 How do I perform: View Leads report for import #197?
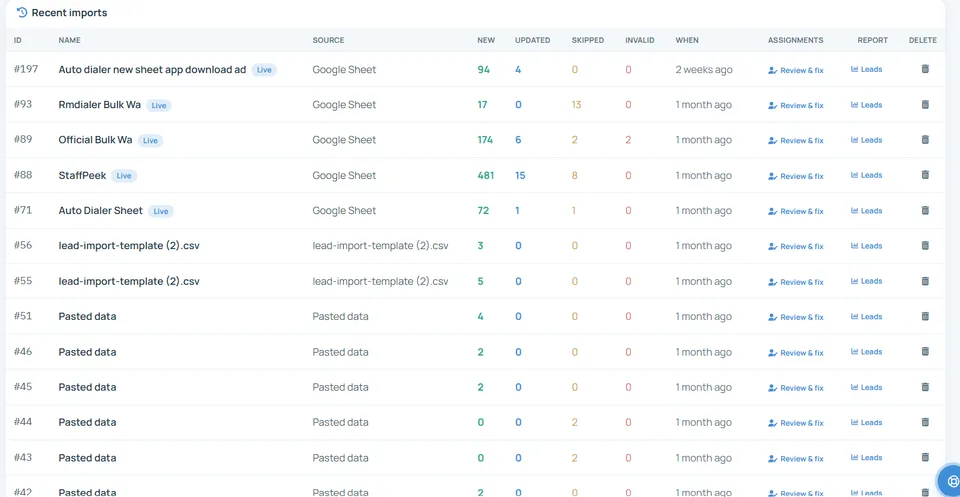(866, 70)
